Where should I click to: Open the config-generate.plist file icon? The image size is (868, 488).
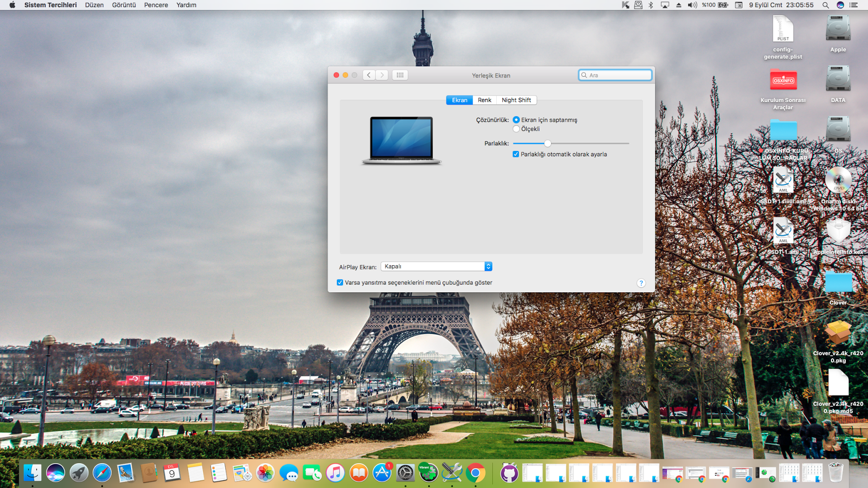783,30
